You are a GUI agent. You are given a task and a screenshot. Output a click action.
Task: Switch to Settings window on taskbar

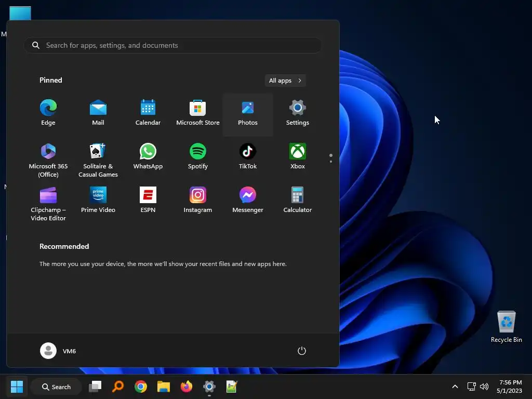click(x=209, y=387)
